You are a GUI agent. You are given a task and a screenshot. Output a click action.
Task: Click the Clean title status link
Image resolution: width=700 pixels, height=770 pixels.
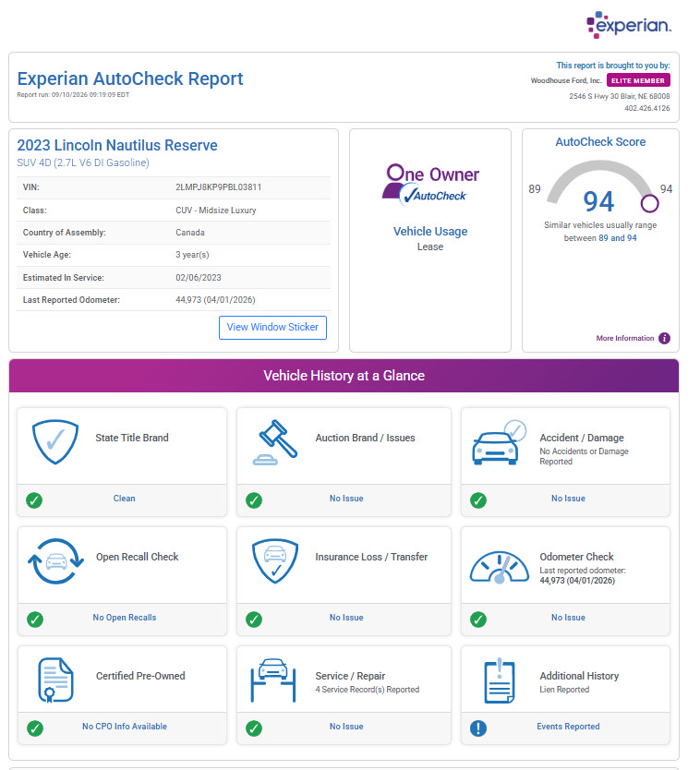pos(125,499)
